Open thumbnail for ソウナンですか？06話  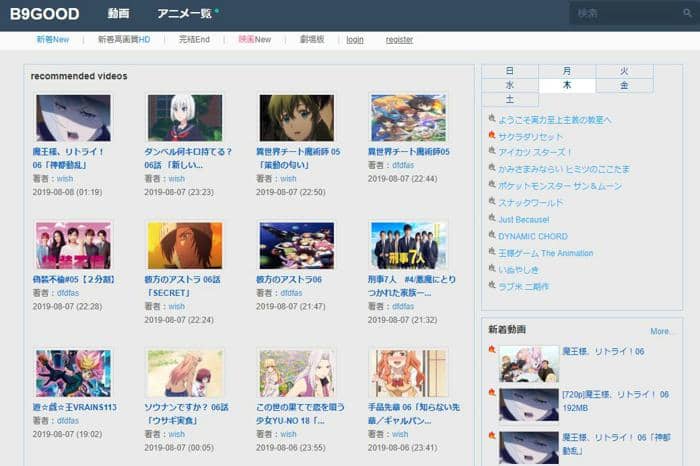point(185,374)
